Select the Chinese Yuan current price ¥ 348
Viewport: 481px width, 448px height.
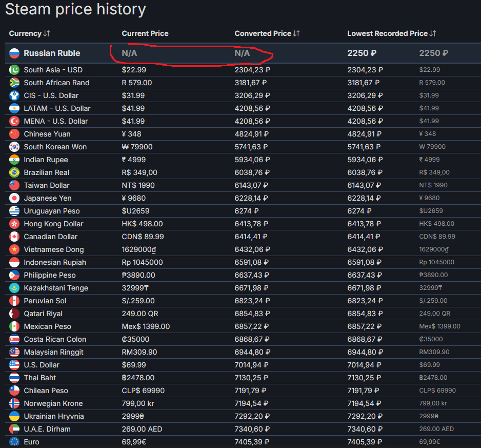coord(131,134)
